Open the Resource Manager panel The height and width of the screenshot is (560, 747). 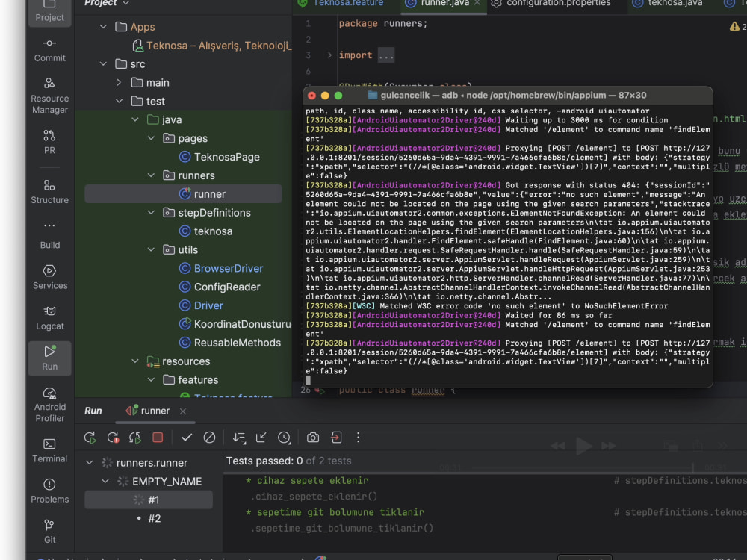49,96
